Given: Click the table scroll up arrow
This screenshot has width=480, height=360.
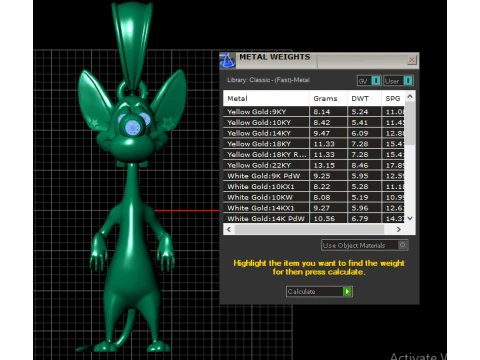Looking at the screenshot, I should (410, 96).
